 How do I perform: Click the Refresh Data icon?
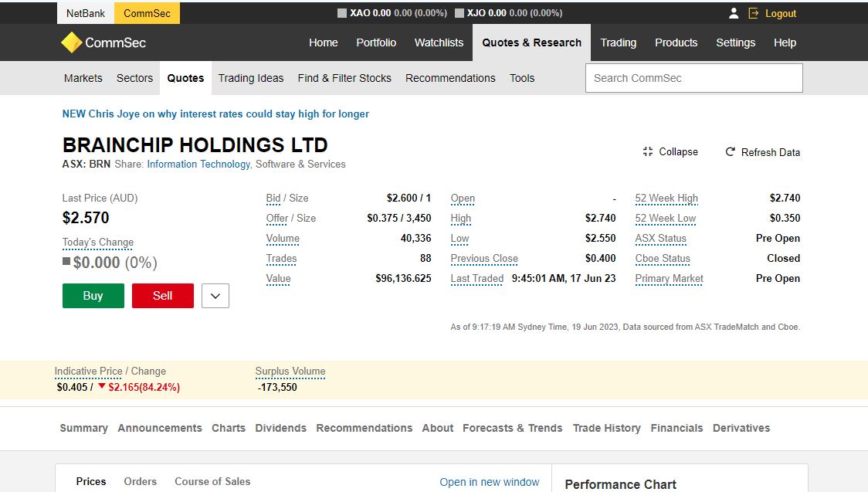pos(730,152)
